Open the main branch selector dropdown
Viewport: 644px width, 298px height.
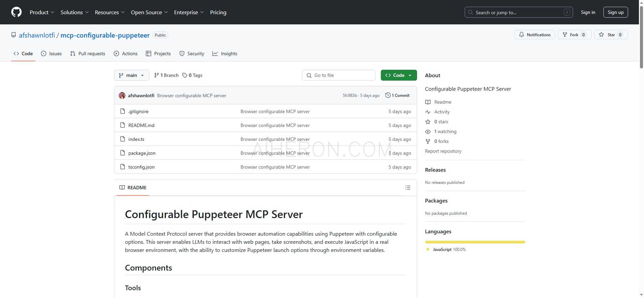[132, 75]
